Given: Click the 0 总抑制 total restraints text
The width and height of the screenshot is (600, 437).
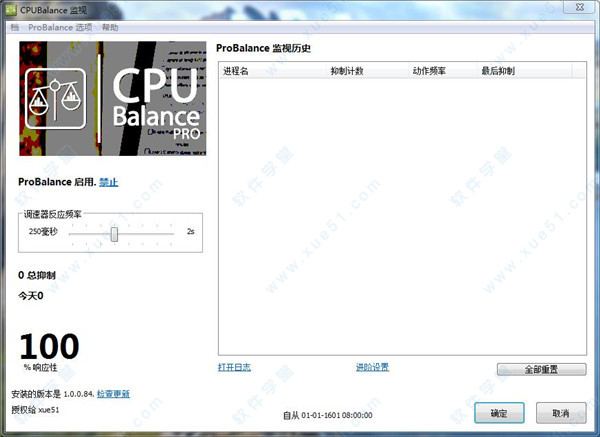Looking at the screenshot, I should tap(37, 275).
